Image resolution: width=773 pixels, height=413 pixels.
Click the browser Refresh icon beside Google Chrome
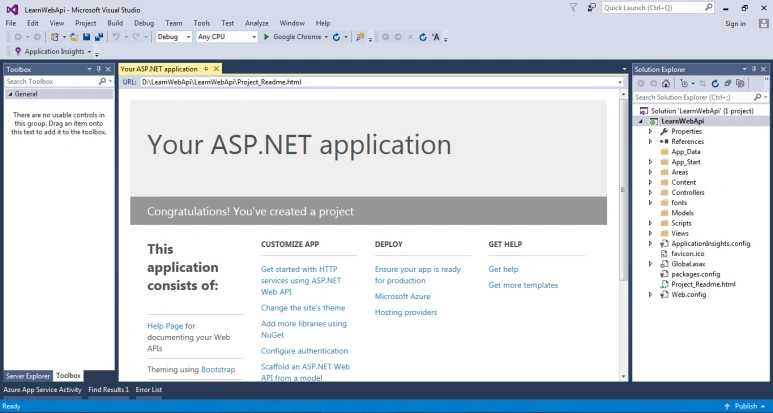[x=336, y=37]
